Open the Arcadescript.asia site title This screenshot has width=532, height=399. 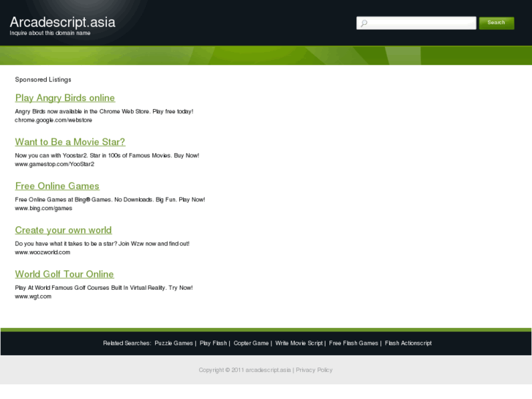click(62, 22)
